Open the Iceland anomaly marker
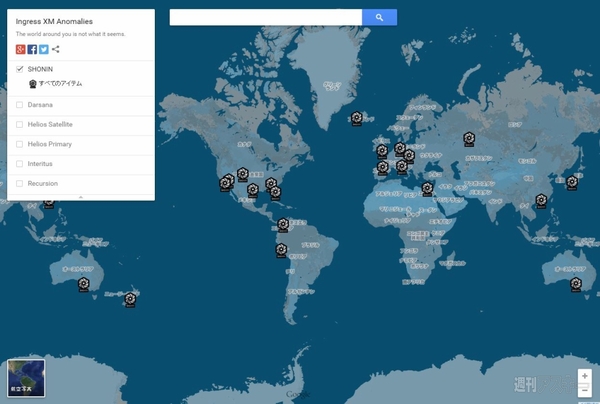This screenshot has width=600, height=404. (357, 118)
